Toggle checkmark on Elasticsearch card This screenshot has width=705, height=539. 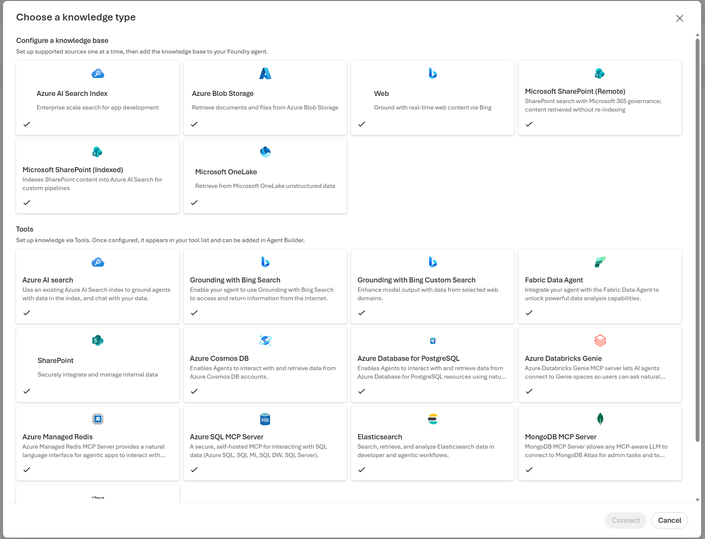361,469
